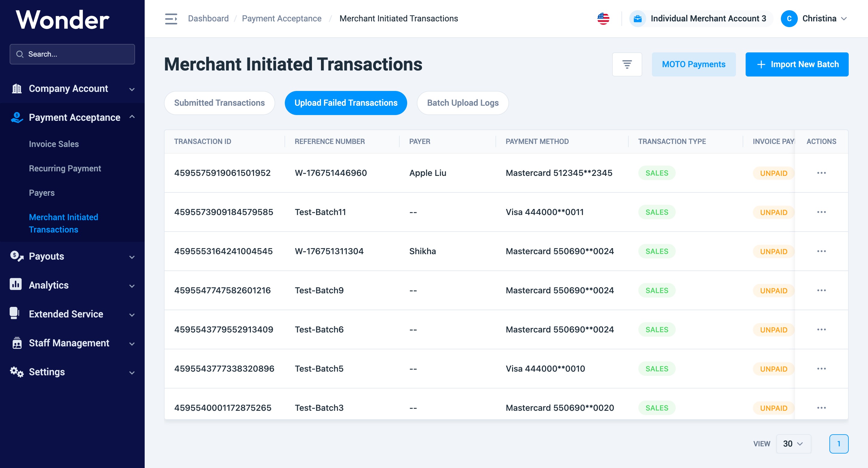Click the sidebar collapse hamburger icon
Image resolution: width=868 pixels, height=468 pixels.
click(x=171, y=18)
